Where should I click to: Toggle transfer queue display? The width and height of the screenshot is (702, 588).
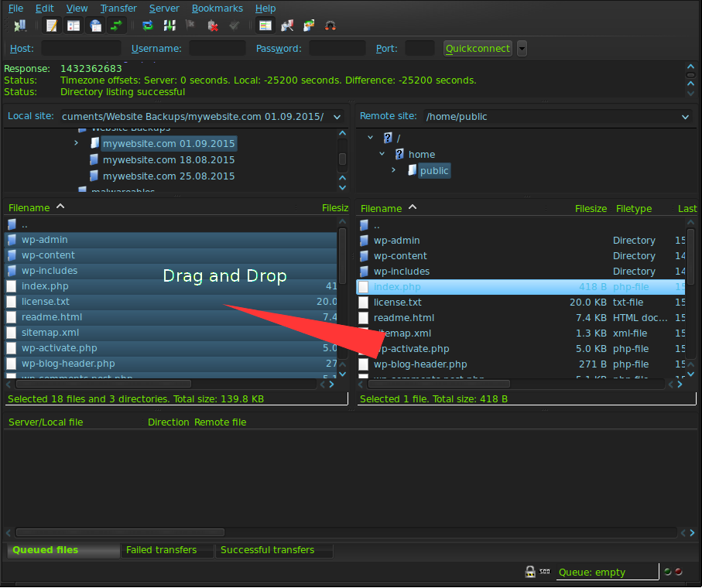[116, 26]
